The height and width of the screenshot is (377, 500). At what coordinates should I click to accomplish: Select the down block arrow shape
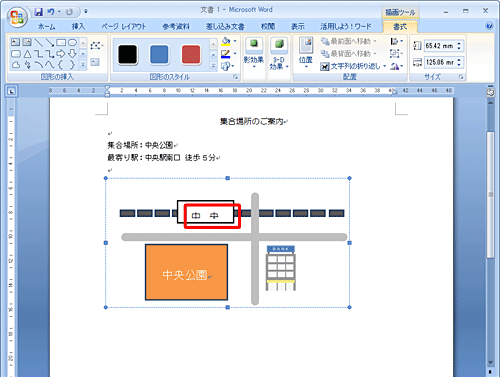point(72,54)
